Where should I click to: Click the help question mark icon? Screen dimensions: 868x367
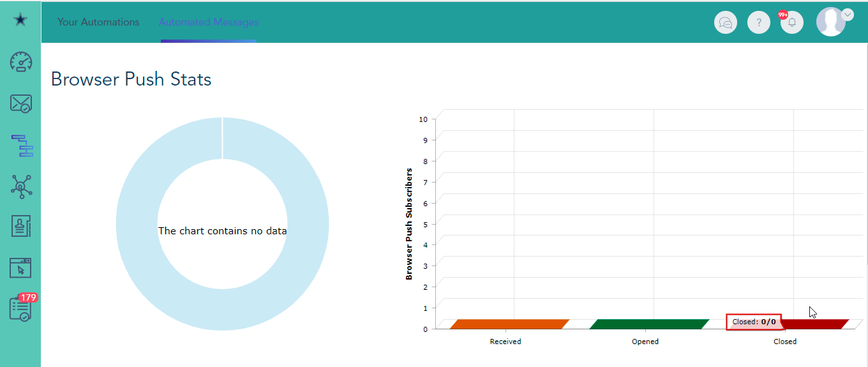759,22
